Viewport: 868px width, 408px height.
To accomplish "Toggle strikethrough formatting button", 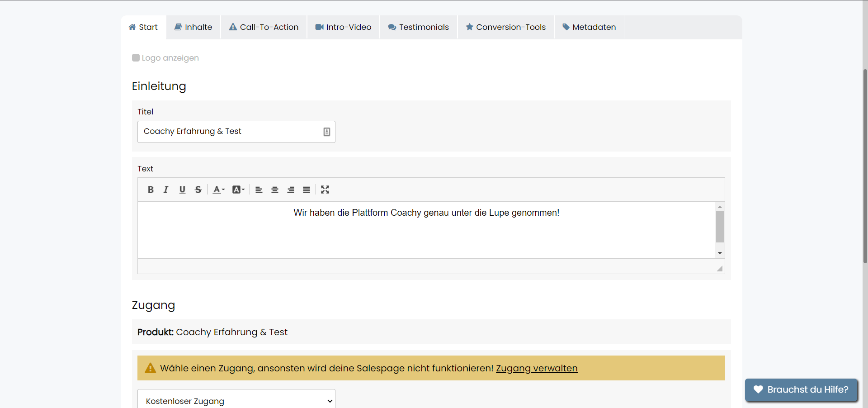I will pyautogui.click(x=198, y=190).
